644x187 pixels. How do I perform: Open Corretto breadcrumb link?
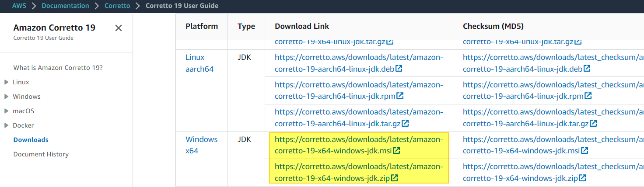[x=117, y=6]
